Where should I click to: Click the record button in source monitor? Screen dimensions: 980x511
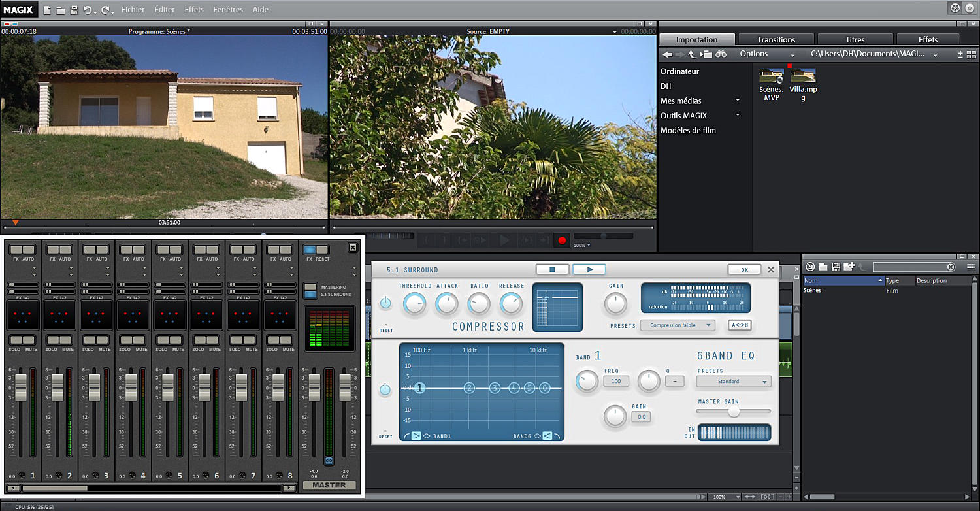point(561,240)
